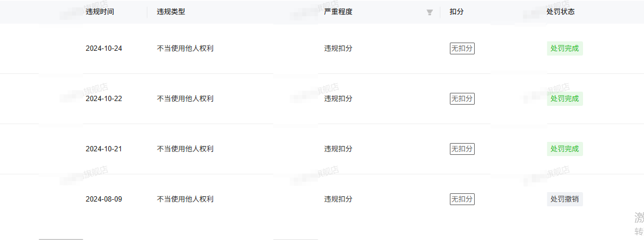Click the 2024-08-09 violation date
Image resolution: width=644 pixels, height=240 pixels.
[104, 199]
